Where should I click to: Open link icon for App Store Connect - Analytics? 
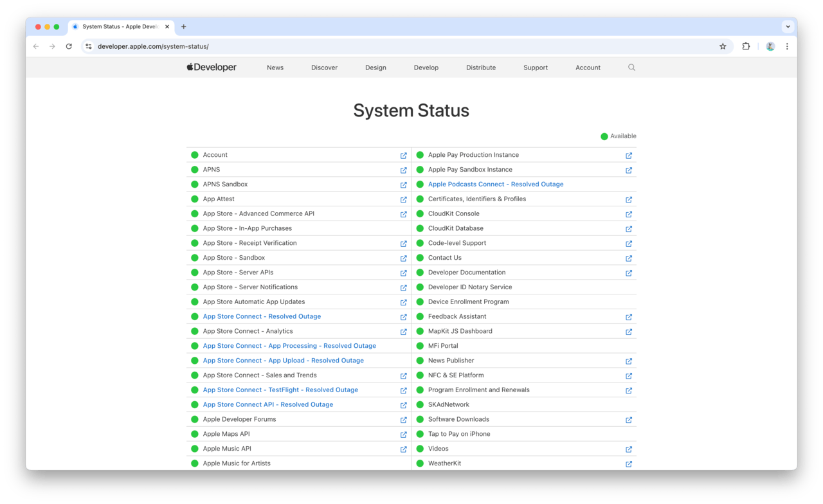pos(403,332)
